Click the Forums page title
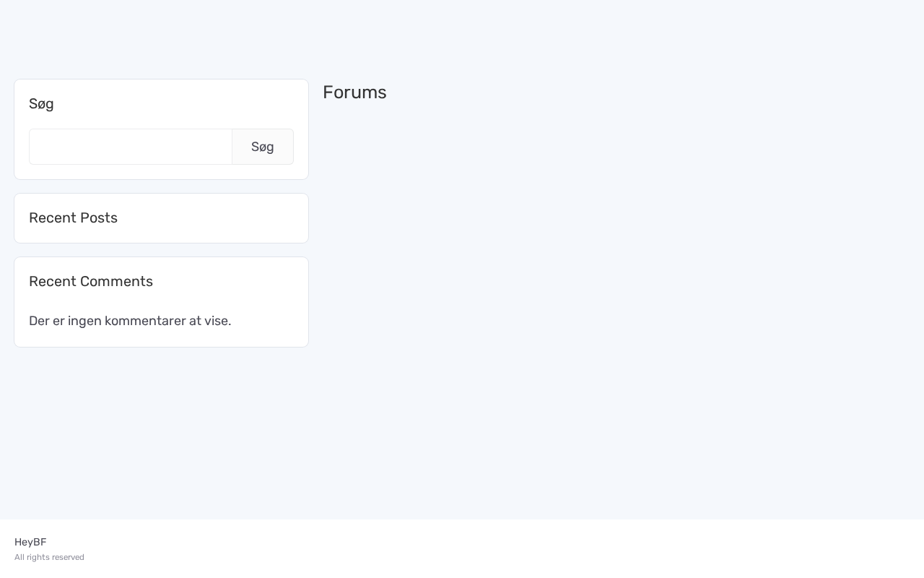This screenshot has width=924, height=578. (354, 92)
